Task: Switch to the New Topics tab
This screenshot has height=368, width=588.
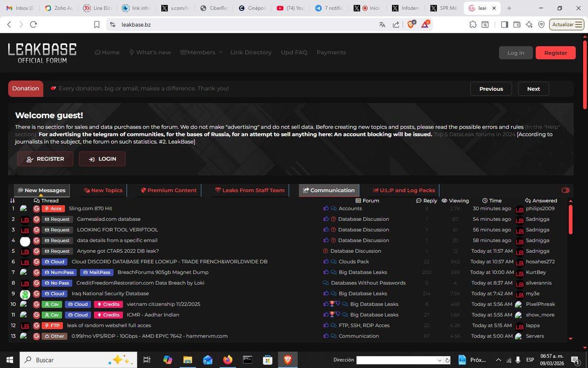Action: point(103,190)
